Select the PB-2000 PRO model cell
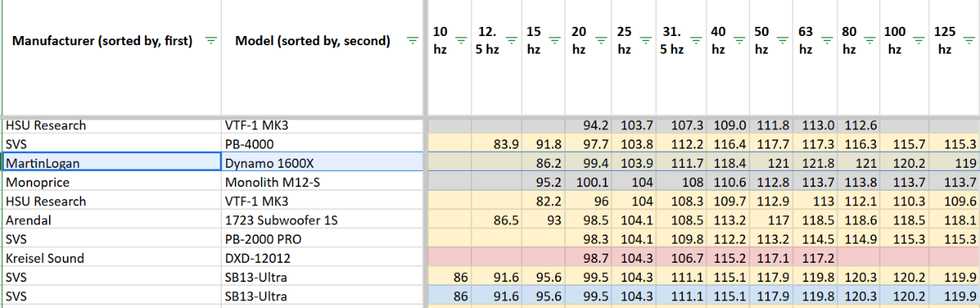 click(322, 239)
